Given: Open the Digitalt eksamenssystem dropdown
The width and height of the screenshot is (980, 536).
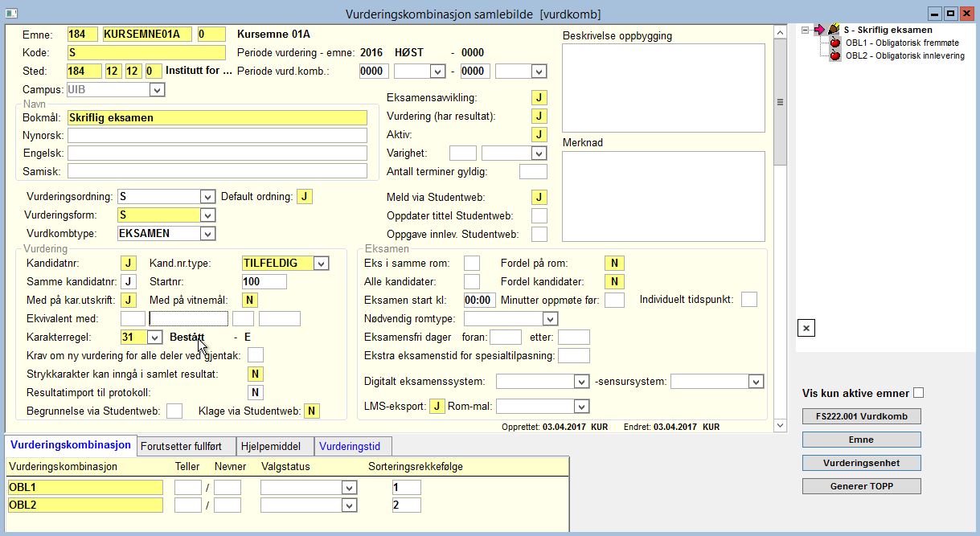Looking at the screenshot, I should click(x=582, y=381).
